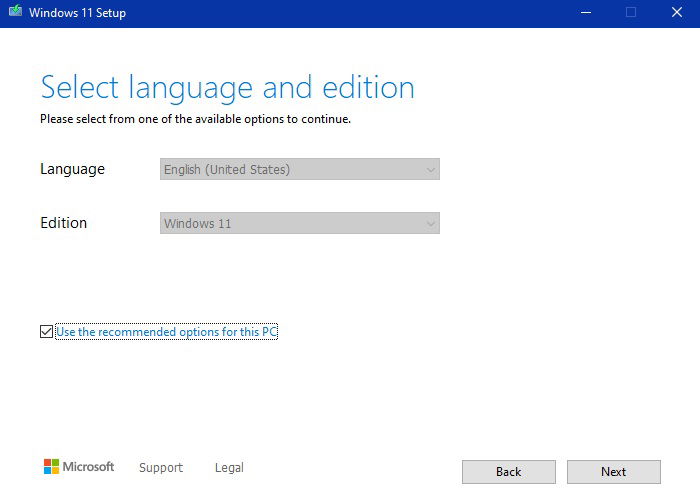The width and height of the screenshot is (700, 500).
Task: Click the Next button
Action: tap(613, 472)
